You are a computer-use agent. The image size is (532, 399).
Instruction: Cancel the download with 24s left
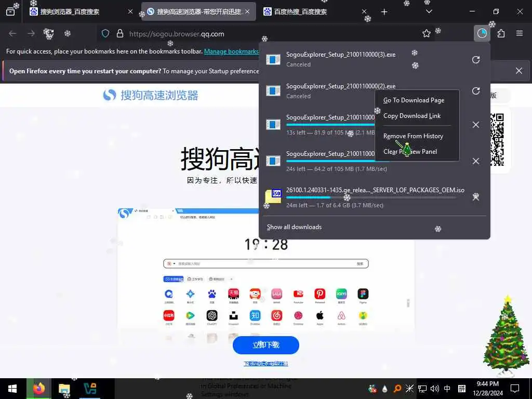476,161
